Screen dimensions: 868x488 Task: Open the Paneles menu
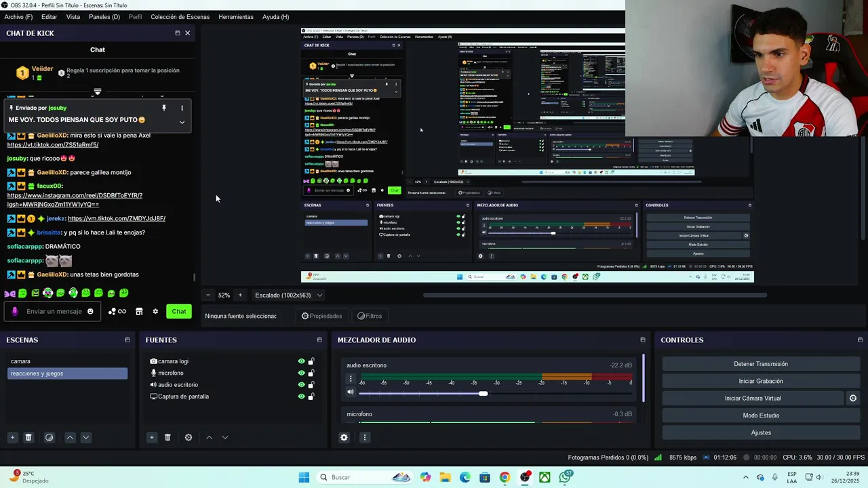104,17
